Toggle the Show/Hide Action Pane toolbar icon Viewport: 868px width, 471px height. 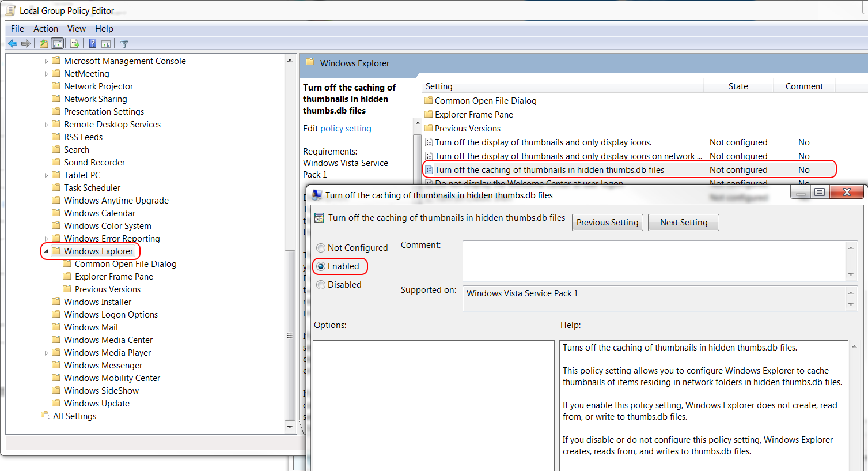(x=106, y=43)
